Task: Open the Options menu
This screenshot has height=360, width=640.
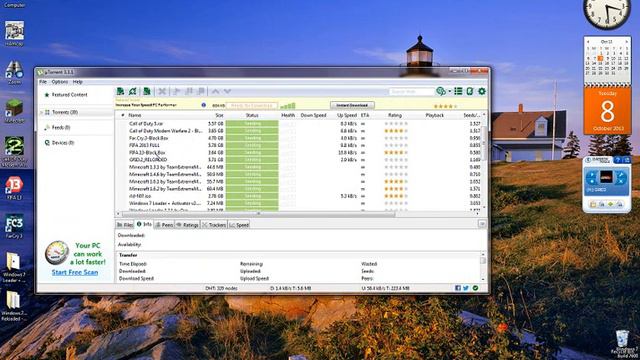Action: click(x=60, y=82)
